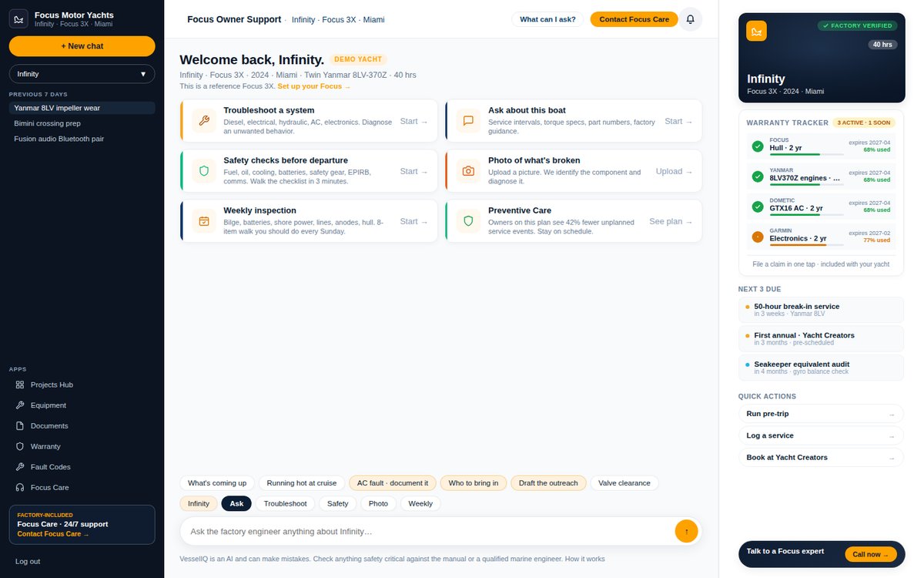This screenshot has width=924, height=578.
Task: Click Contact Focus Care button in header
Action: coord(634,19)
